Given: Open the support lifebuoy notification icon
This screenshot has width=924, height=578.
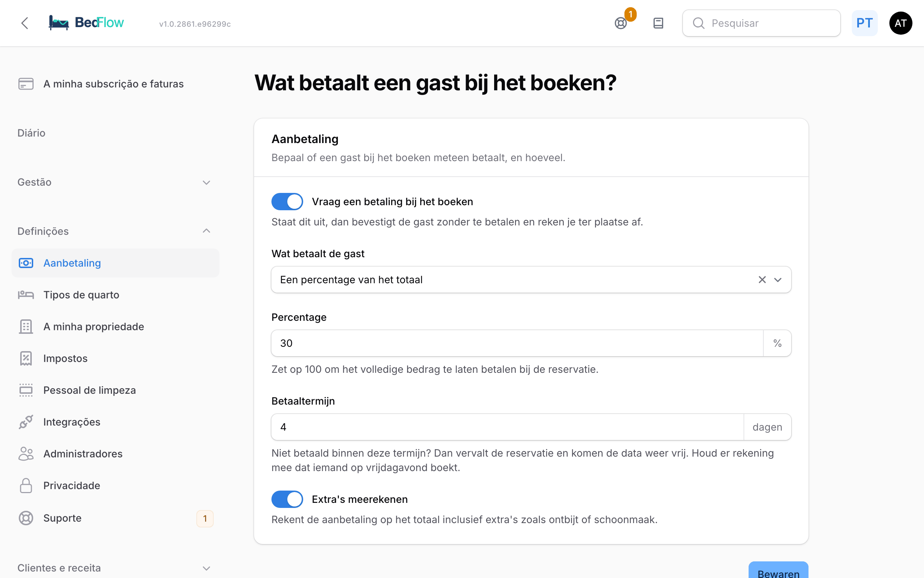Looking at the screenshot, I should [621, 23].
